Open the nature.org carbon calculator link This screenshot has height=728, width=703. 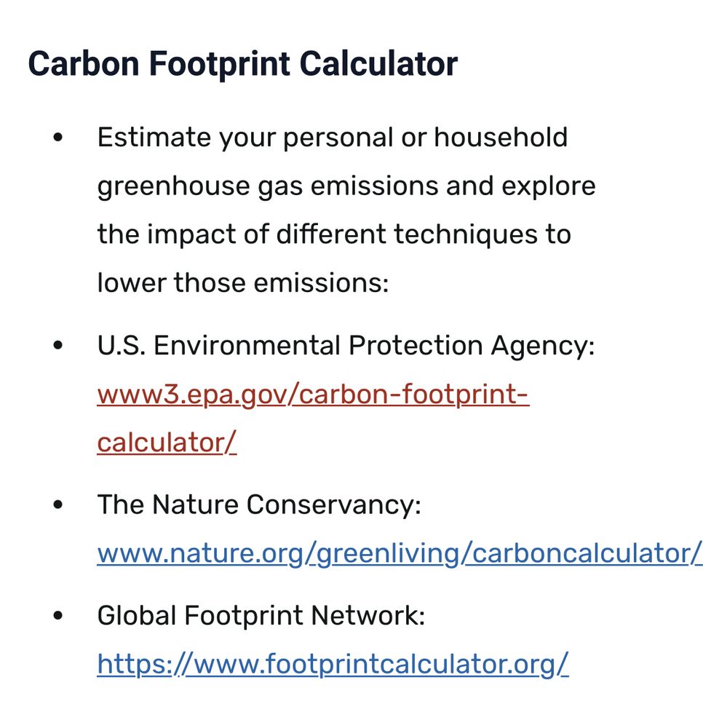(x=399, y=553)
